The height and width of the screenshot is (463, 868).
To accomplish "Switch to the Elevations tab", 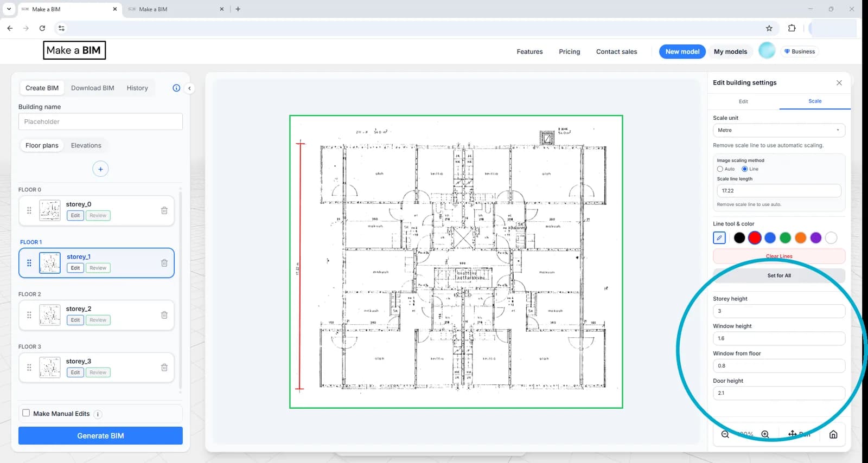I will click(86, 145).
